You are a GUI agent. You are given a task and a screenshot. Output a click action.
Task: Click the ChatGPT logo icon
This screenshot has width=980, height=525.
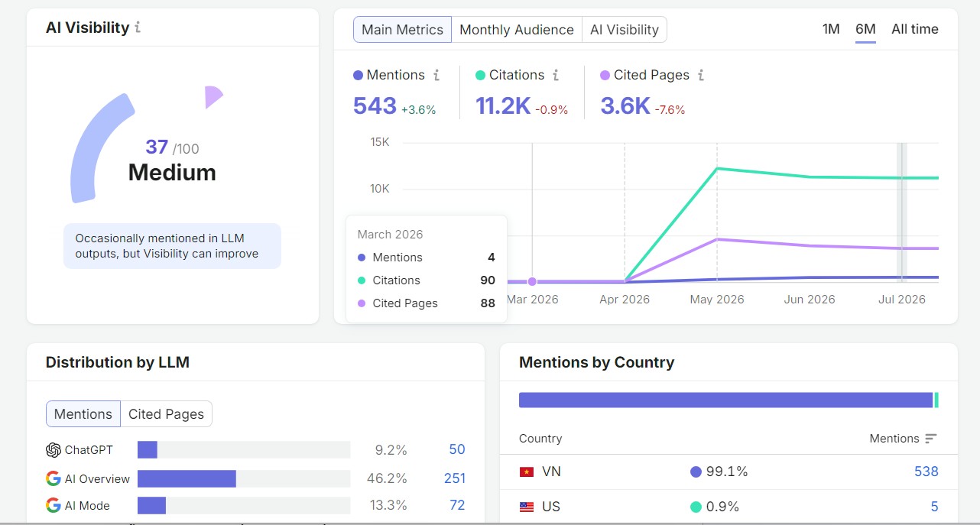pos(53,450)
